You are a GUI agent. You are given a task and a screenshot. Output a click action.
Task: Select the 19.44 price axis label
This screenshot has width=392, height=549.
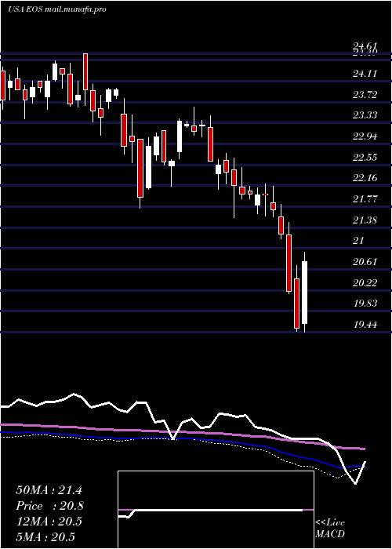365,324
